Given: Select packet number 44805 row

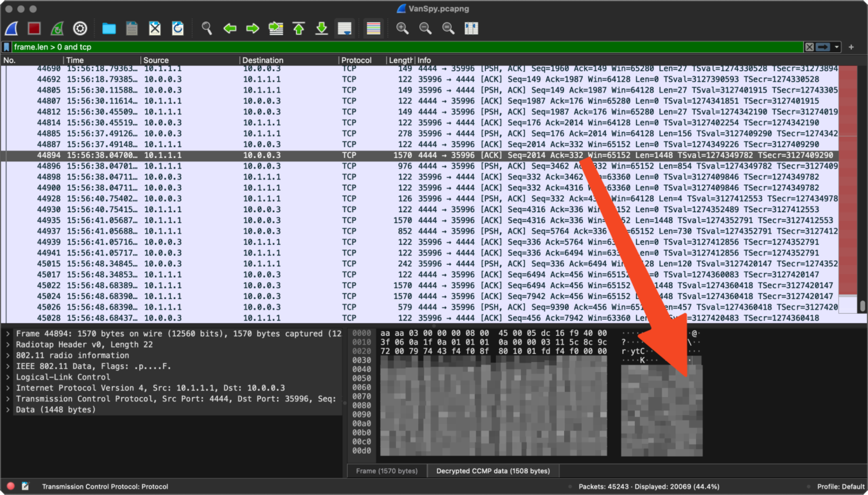Looking at the screenshot, I should pyautogui.click(x=419, y=90).
